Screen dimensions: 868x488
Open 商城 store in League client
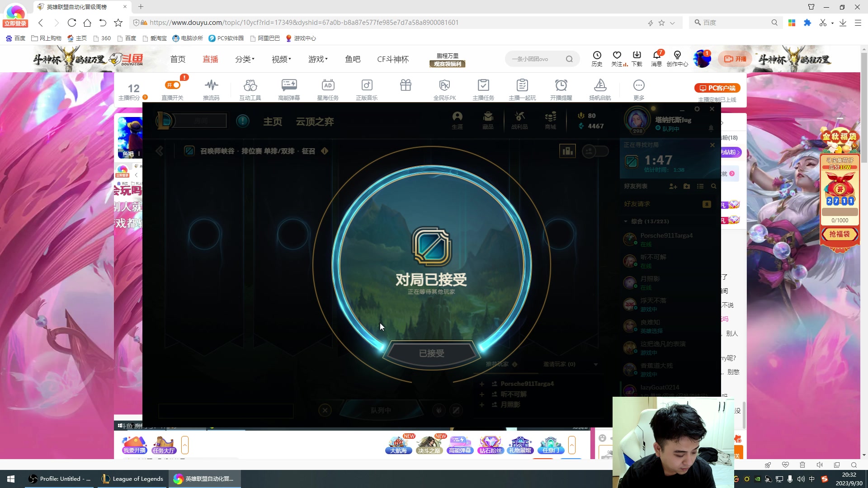tap(551, 121)
